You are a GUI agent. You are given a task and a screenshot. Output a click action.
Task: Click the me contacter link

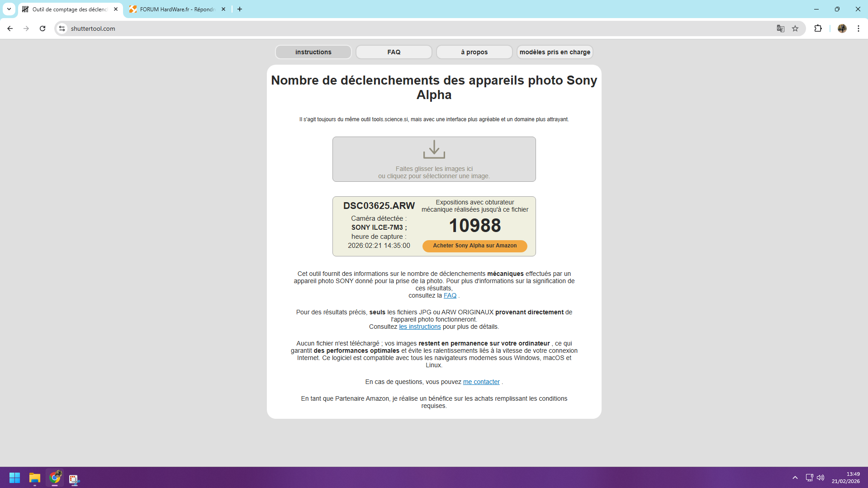(x=481, y=382)
